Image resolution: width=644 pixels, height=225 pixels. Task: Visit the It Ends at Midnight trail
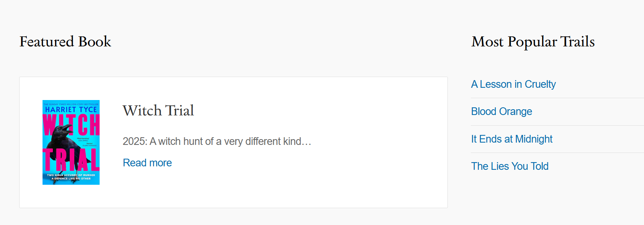[511, 139]
